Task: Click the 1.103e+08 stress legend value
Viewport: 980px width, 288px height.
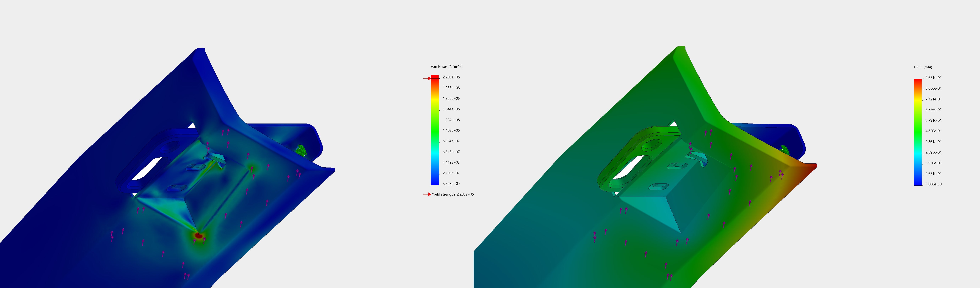Action: (x=451, y=130)
